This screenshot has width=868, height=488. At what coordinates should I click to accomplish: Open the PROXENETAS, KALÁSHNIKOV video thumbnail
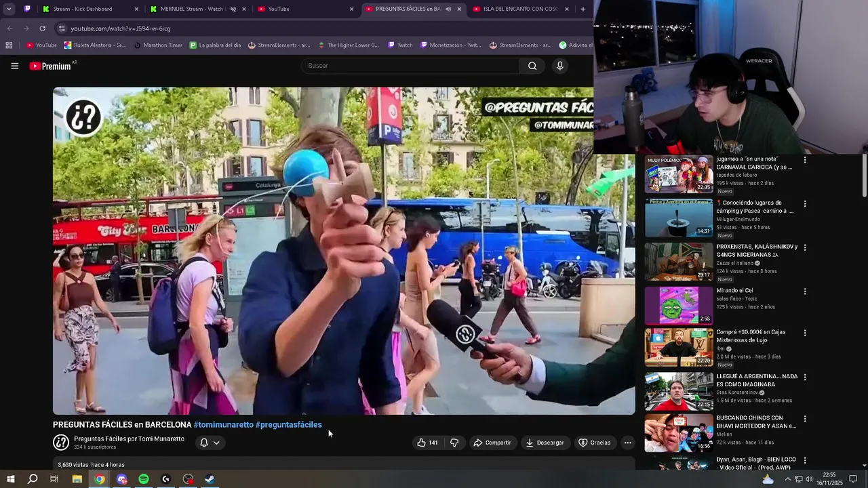tap(678, 262)
